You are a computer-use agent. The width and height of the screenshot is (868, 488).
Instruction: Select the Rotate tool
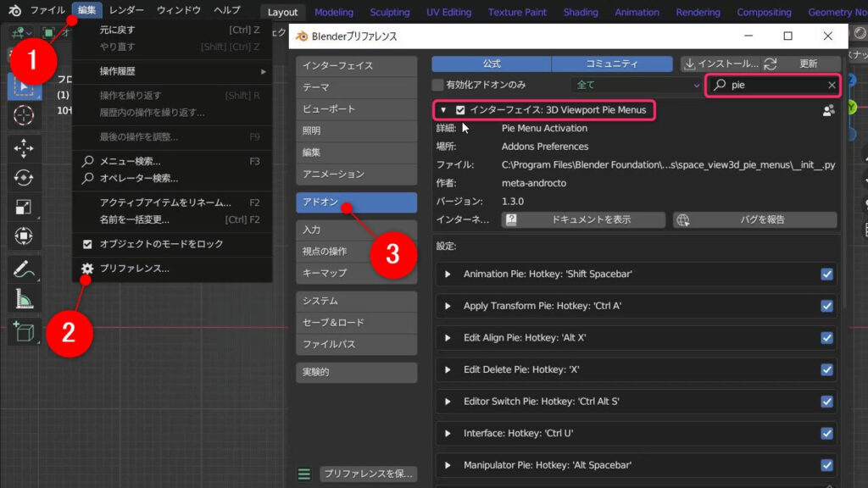click(x=23, y=178)
